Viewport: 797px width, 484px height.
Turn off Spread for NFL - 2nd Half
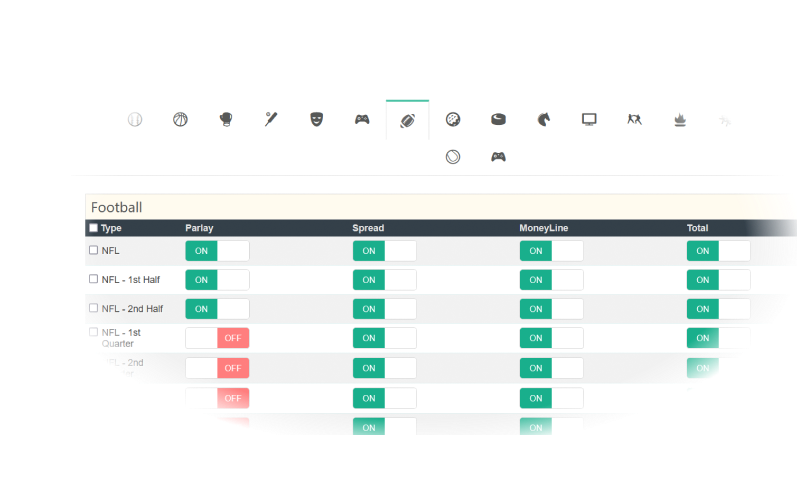click(385, 309)
